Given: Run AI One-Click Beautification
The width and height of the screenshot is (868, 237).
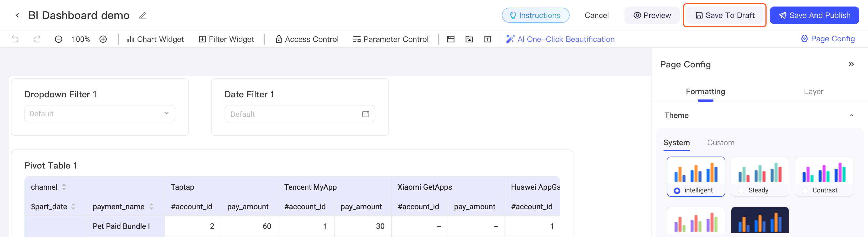Looking at the screenshot, I should (x=560, y=39).
